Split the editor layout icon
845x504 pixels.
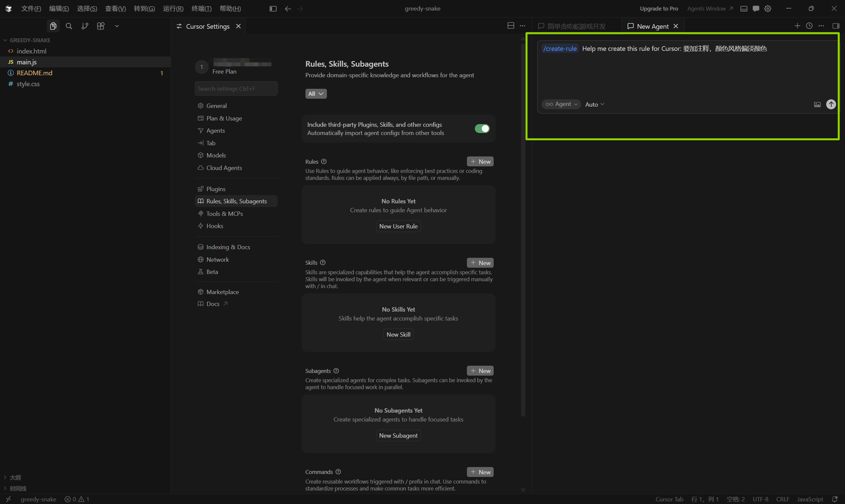pos(510,26)
